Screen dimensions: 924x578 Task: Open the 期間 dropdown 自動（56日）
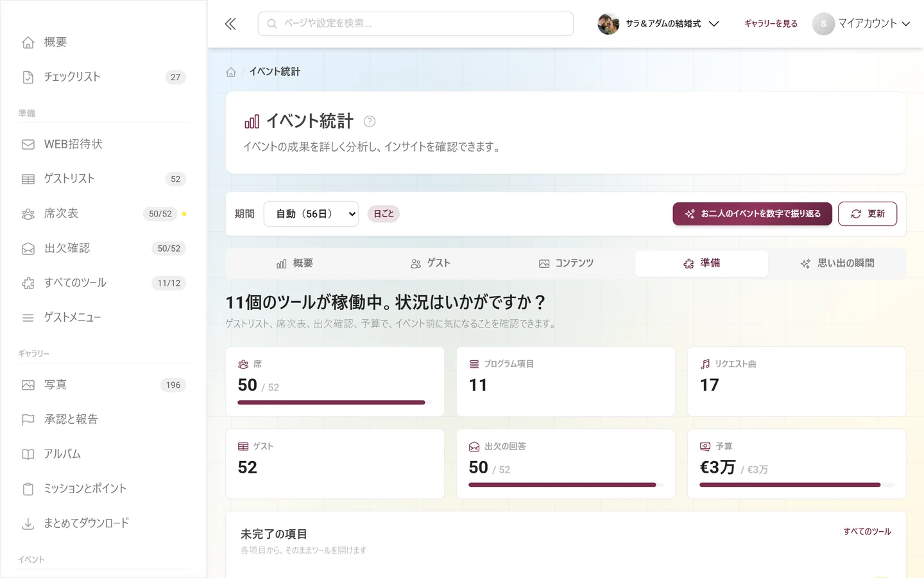pyautogui.click(x=311, y=214)
